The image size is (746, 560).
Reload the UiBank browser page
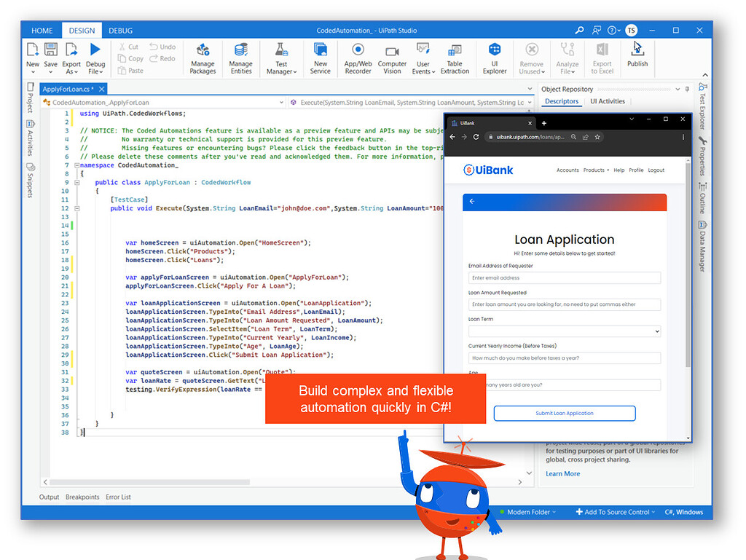476,137
